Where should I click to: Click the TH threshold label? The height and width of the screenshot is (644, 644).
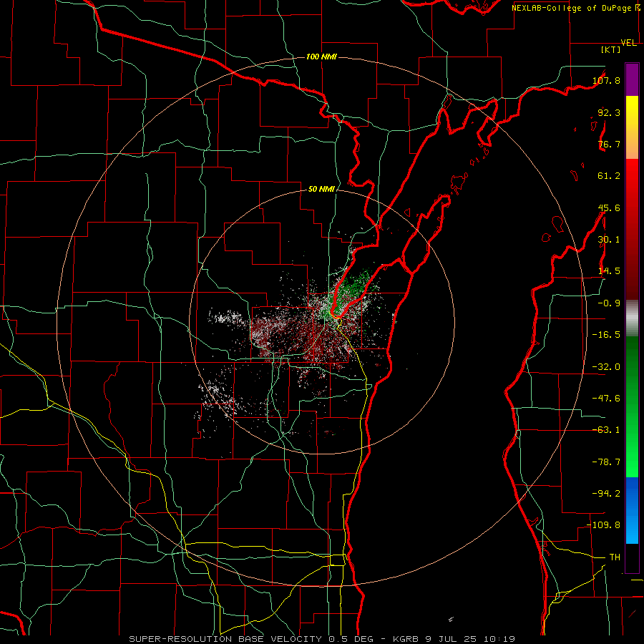click(615, 557)
